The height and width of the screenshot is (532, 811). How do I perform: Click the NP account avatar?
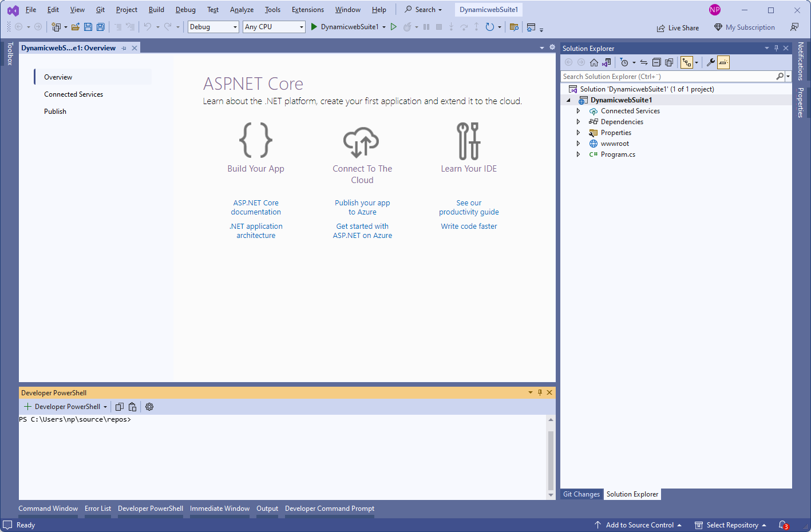click(x=715, y=10)
